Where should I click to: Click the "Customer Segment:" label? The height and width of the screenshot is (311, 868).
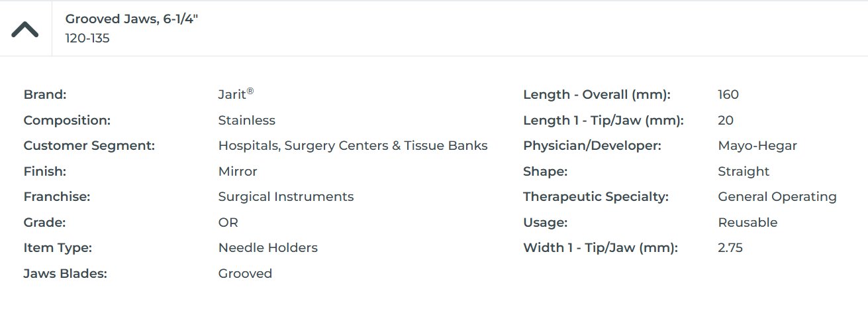(89, 146)
